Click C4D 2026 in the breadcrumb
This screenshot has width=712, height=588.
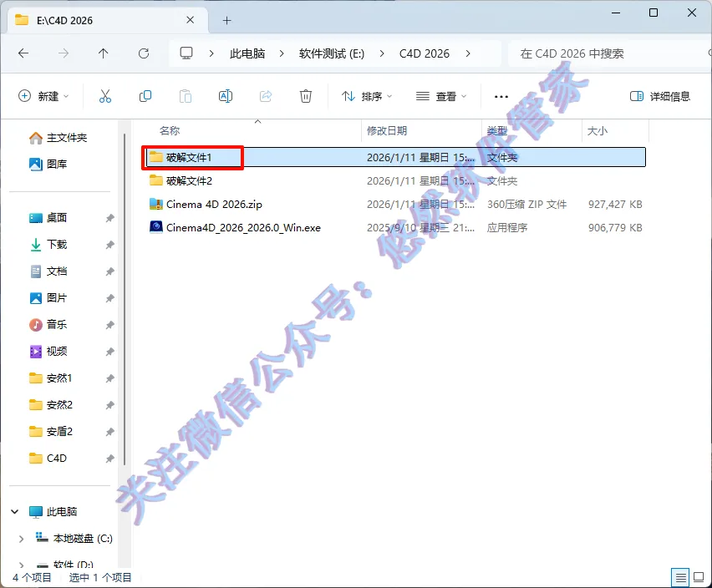point(425,53)
